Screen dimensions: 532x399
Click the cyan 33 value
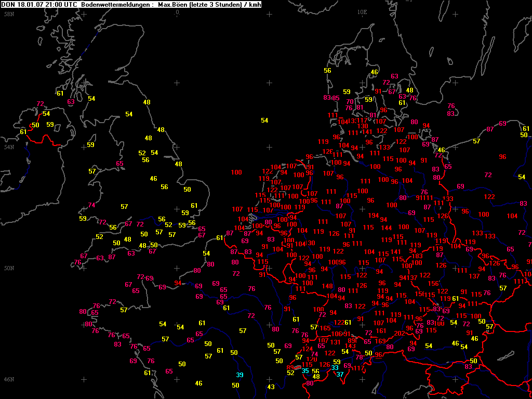335,368
